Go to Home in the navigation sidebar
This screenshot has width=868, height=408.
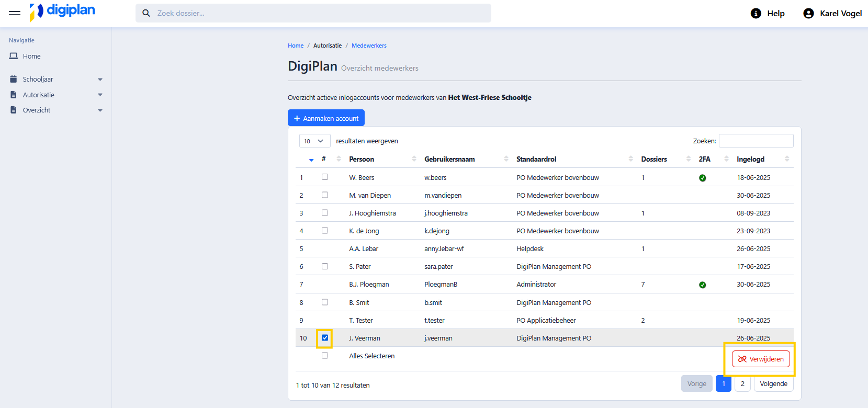coord(31,56)
